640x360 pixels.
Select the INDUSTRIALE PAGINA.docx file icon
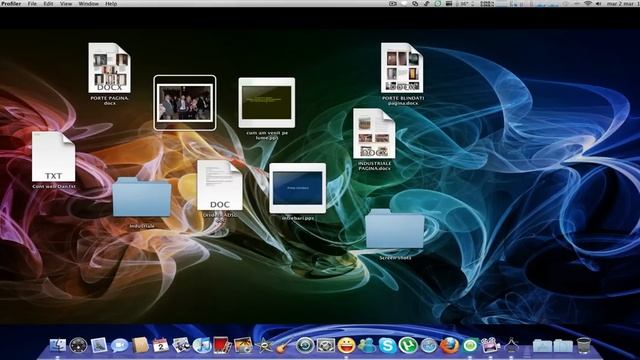(374, 133)
